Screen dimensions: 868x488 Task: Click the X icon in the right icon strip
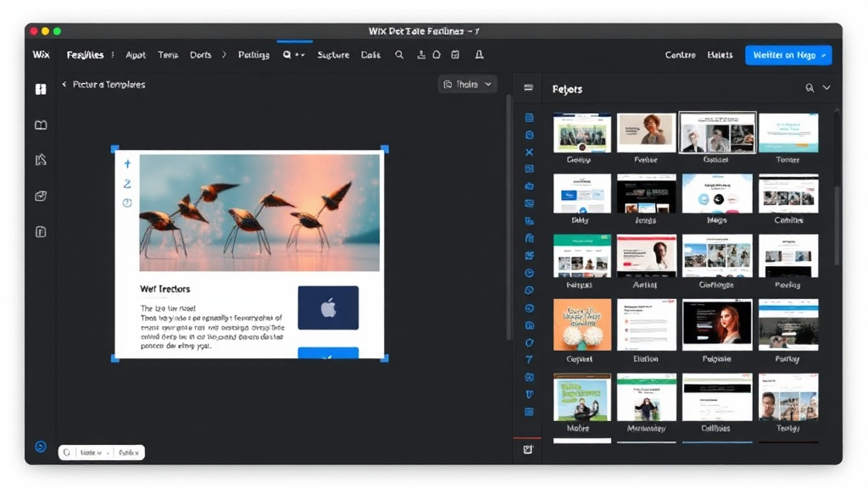(529, 152)
